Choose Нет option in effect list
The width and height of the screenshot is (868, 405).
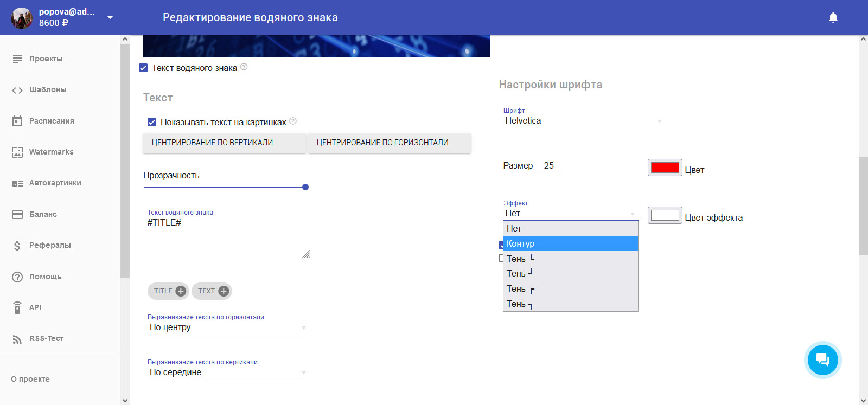coord(570,229)
